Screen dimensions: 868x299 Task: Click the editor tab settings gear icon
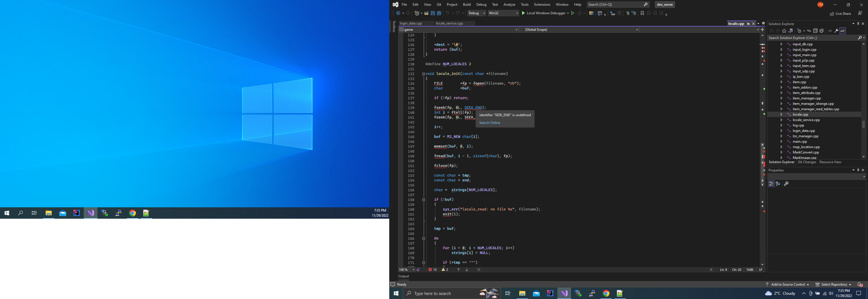[763, 24]
